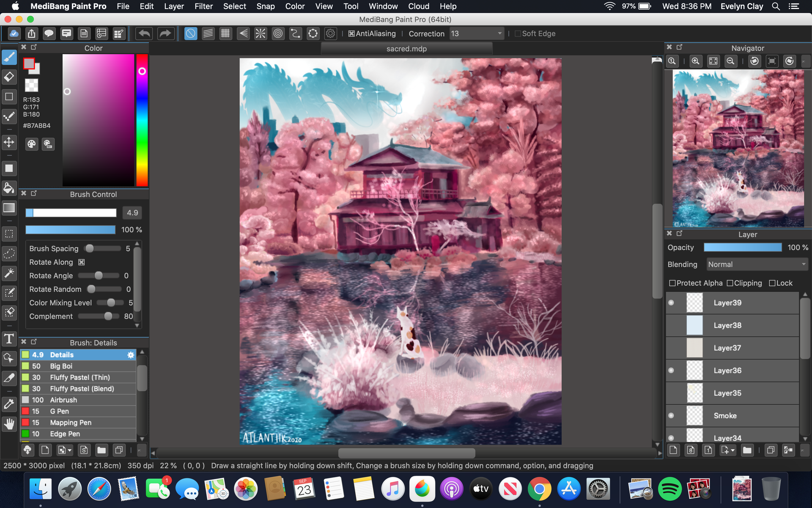Viewport: 812px width, 508px height.
Task: Open the Blending mode dropdown
Action: point(757,264)
